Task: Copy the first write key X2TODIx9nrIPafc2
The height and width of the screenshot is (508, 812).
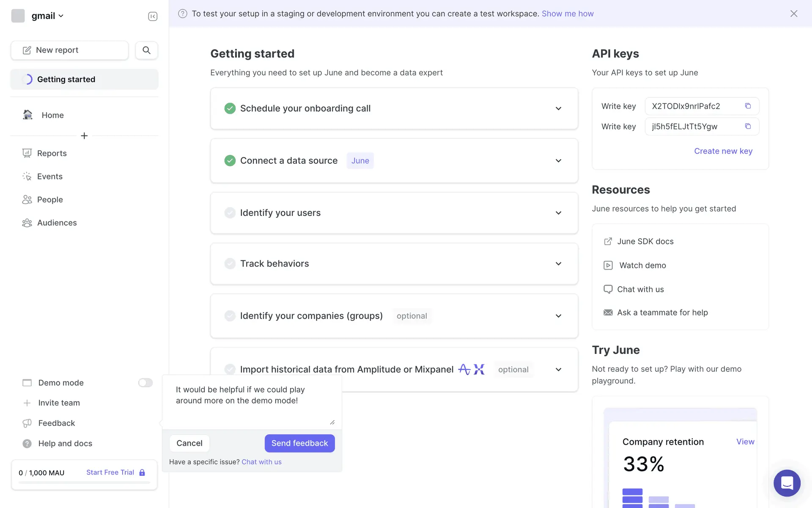Action: [x=748, y=106]
